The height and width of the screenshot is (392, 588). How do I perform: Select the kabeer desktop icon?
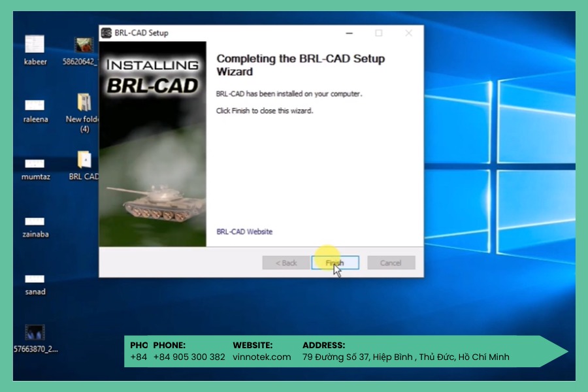35,50
